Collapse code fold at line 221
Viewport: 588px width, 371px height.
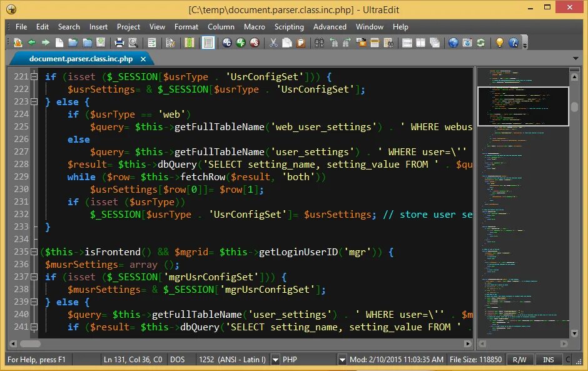coord(34,76)
